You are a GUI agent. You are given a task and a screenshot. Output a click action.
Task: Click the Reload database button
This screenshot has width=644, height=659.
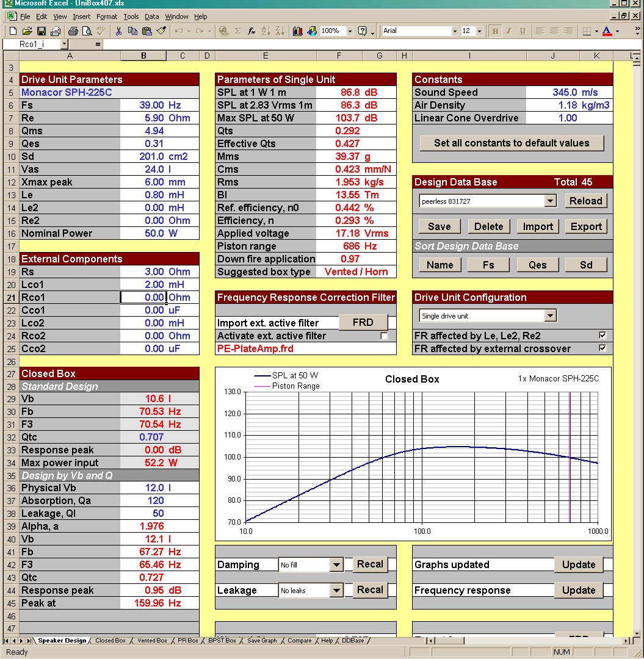585,201
